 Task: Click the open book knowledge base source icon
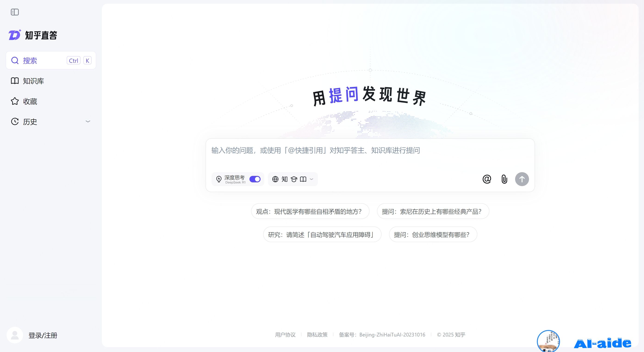tap(303, 179)
